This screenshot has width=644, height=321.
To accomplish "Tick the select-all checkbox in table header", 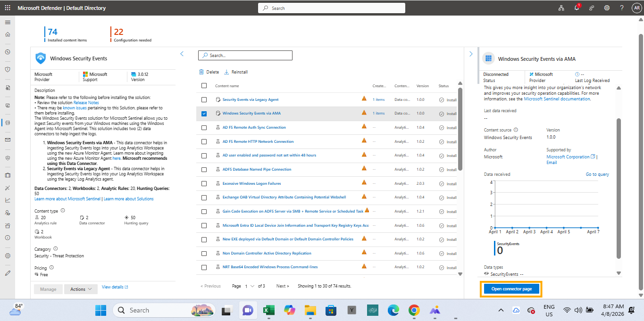I will click(204, 86).
